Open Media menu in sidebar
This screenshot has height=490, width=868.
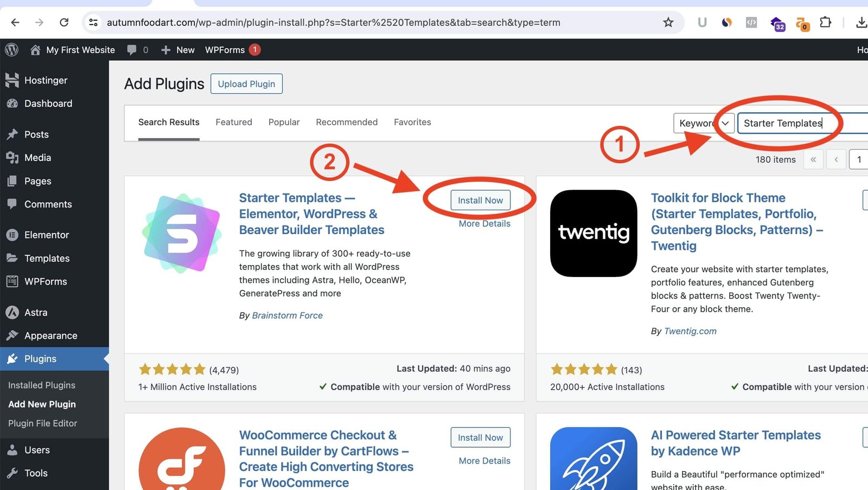(54, 158)
